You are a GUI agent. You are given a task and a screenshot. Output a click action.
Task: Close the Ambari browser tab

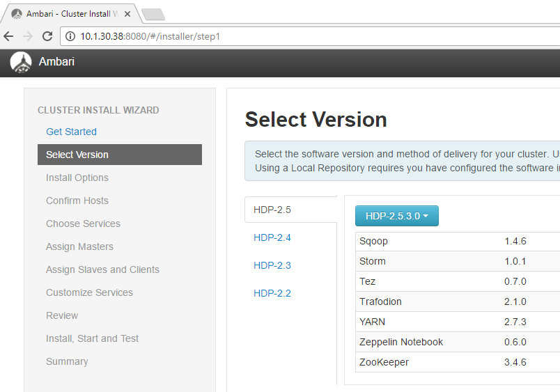(x=127, y=14)
